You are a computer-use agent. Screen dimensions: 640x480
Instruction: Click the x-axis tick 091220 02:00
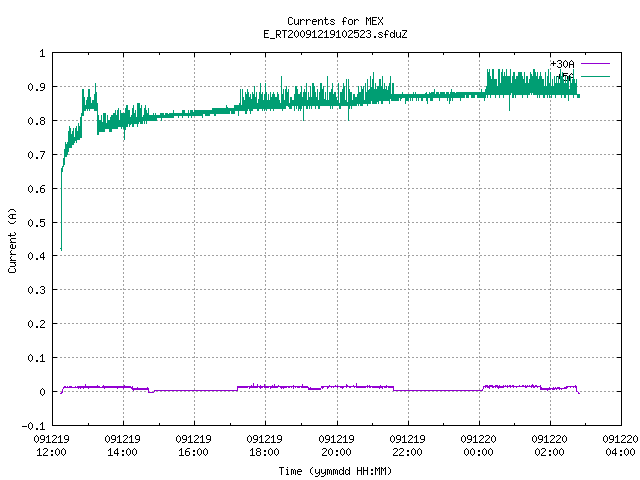(x=549, y=446)
